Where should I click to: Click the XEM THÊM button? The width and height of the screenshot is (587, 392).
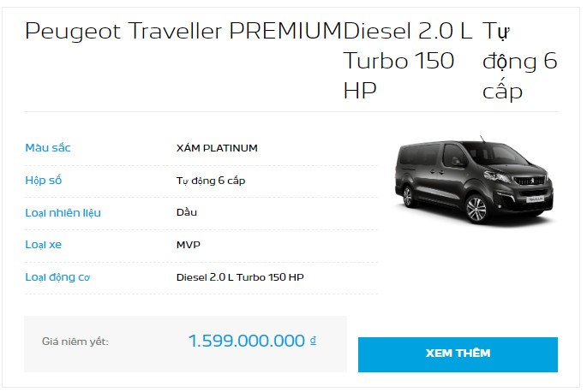pos(458,354)
